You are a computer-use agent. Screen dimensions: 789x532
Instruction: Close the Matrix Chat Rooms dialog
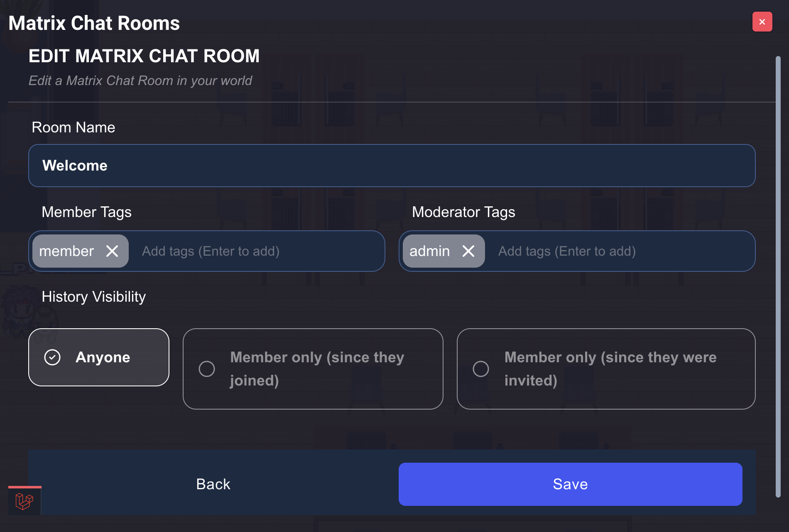pos(762,22)
